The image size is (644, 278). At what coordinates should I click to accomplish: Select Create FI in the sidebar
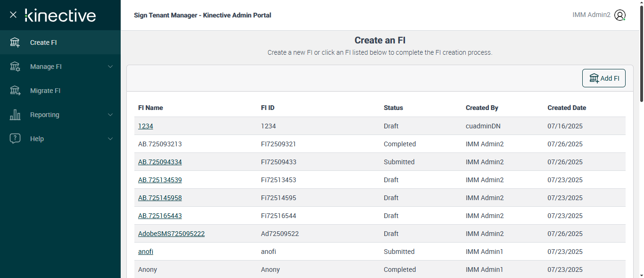coord(43,42)
